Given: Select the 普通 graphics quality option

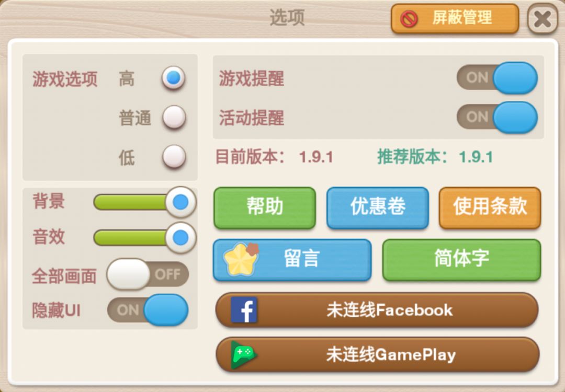Looking at the screenshot, I should click(x=174, y=118).
